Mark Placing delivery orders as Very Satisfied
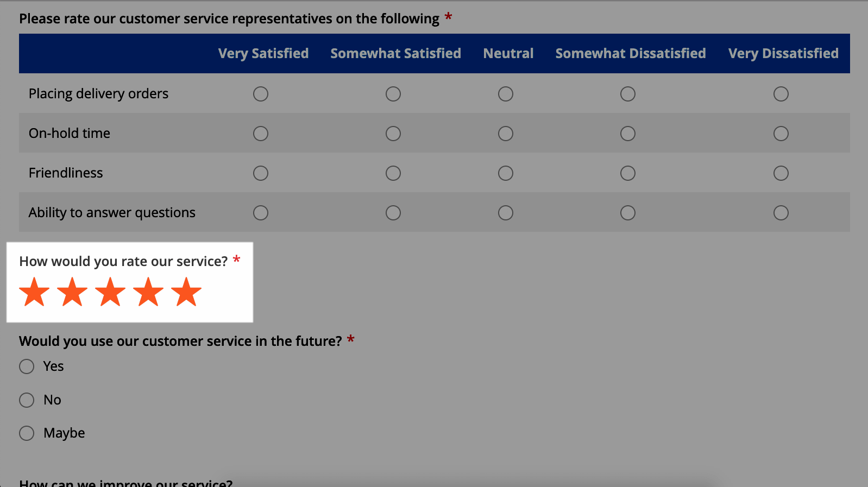868x487 pixels. pyautogui.click(x=261, y=94)
